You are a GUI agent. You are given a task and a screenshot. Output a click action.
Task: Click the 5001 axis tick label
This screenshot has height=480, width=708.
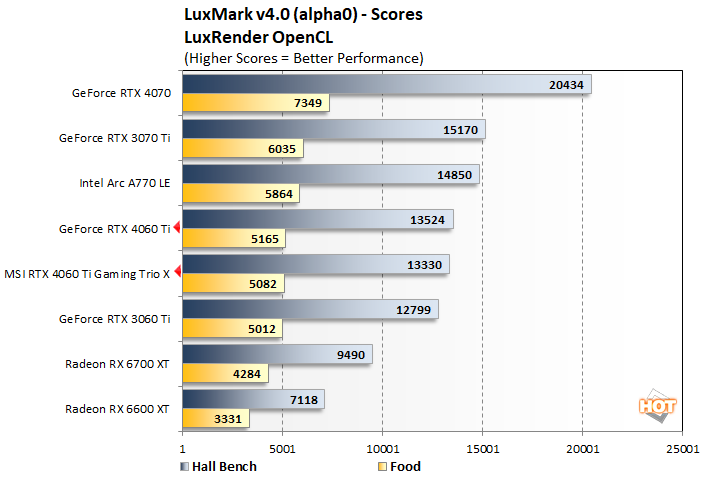tap(282, 449)
